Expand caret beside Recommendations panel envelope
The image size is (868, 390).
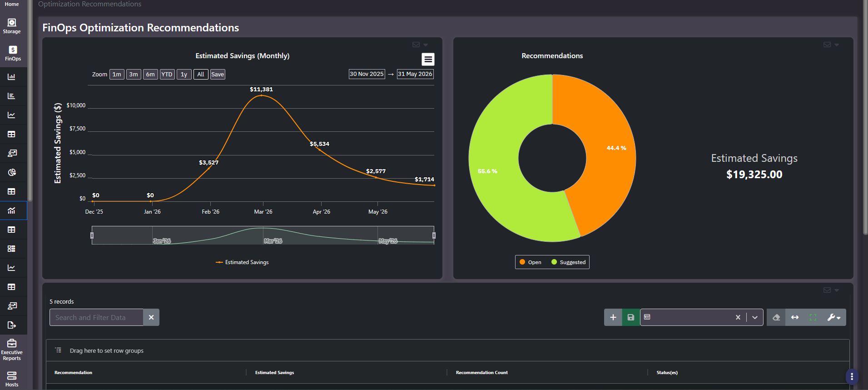837,45
